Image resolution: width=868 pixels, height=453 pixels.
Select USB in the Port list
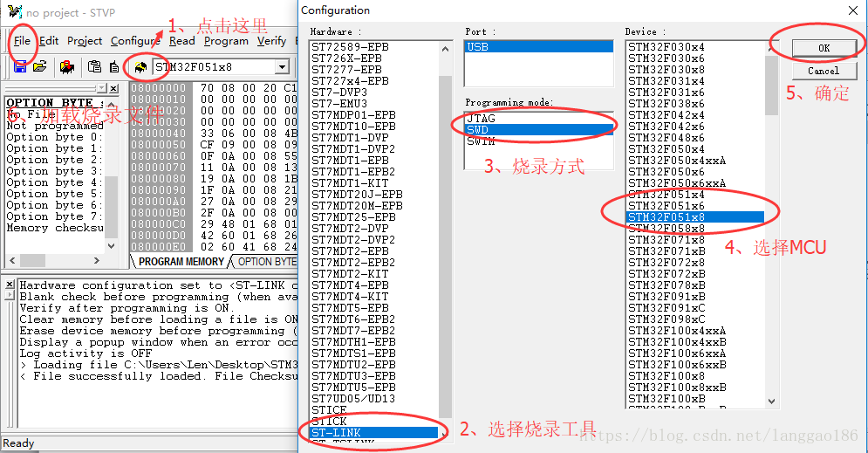(538, 47)
